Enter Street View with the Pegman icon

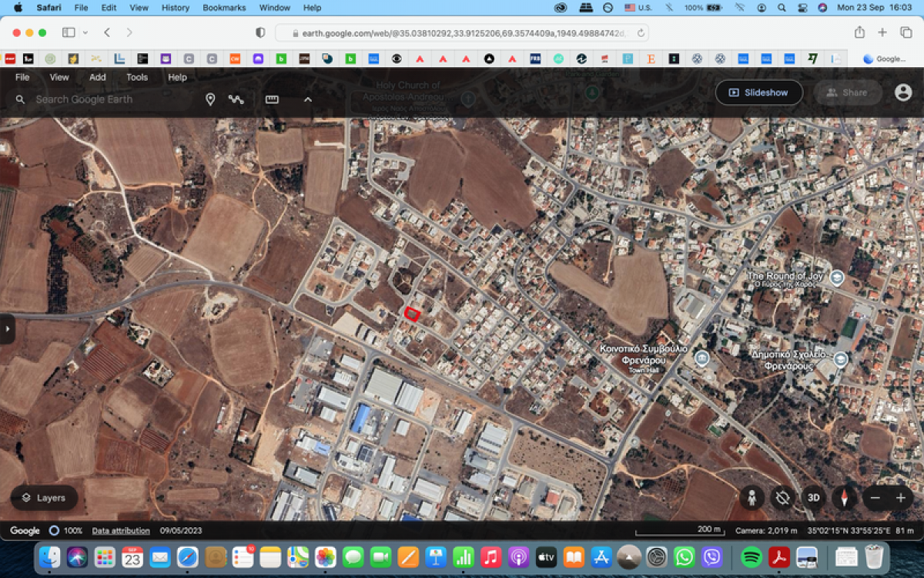(752, 498)
